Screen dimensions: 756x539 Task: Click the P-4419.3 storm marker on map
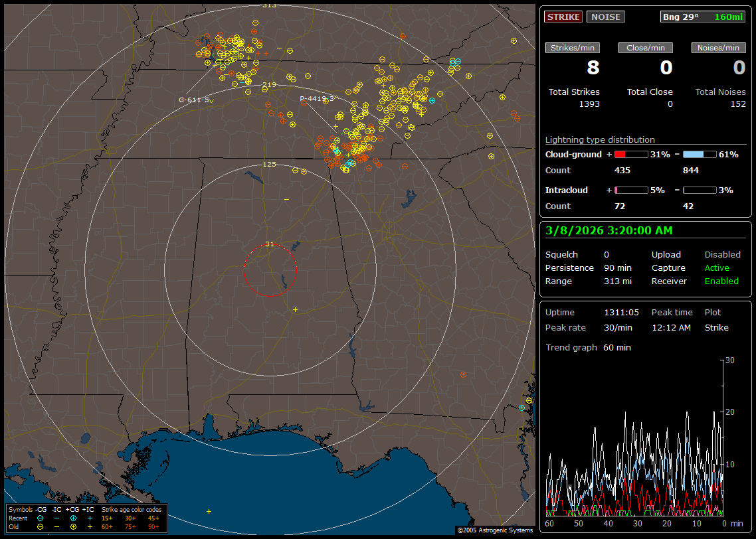tap(318, 98)
